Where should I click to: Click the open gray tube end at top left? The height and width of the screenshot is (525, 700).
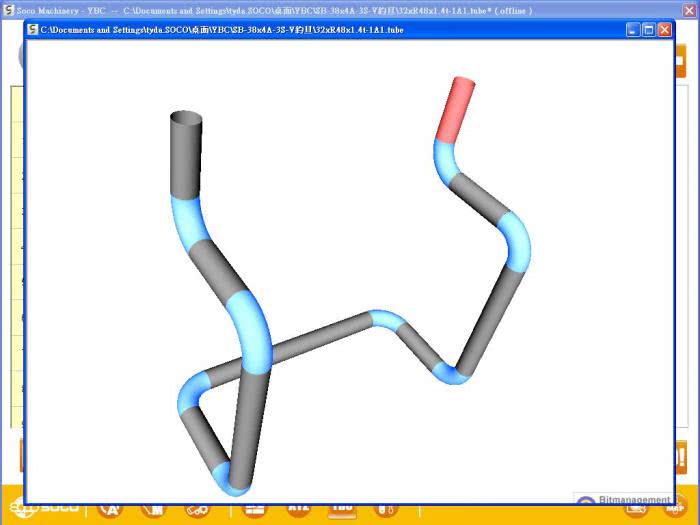pyautogui.click(x=185, y=120)
